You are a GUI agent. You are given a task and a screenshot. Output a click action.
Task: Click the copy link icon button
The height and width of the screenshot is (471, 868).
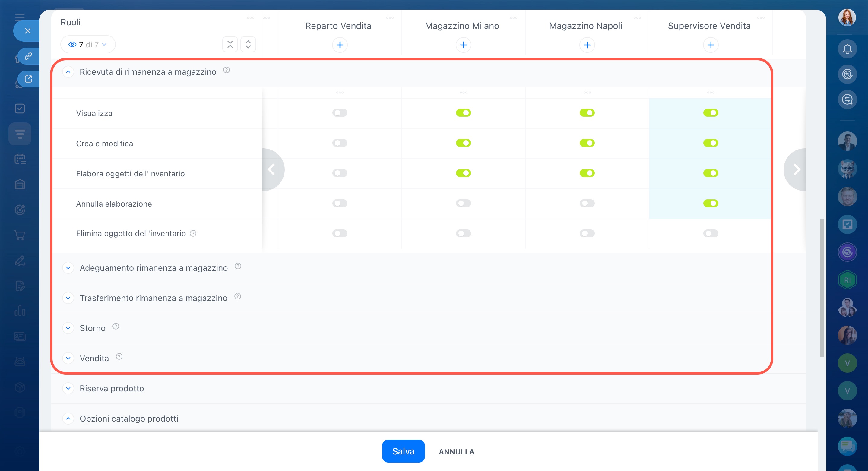pos(28,56)
